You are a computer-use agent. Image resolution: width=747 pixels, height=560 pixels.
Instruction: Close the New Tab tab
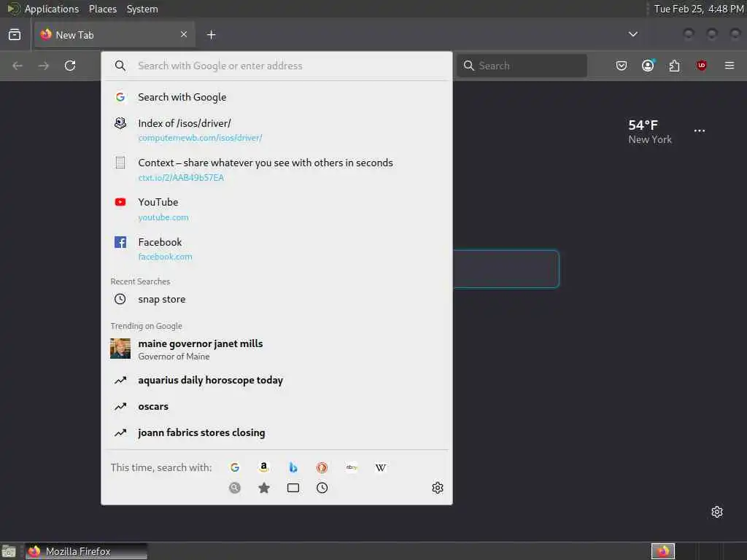(x=184, y=34)
